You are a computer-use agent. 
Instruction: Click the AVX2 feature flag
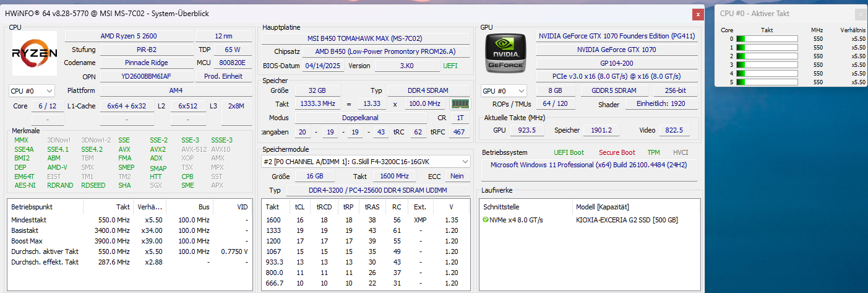coord(158,149)
